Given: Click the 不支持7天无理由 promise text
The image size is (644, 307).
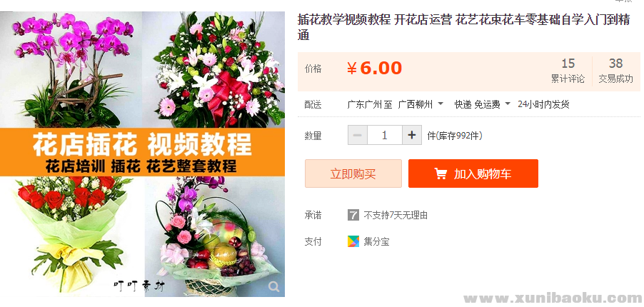Looking at the screenshot, I should (x=396, y=215).
